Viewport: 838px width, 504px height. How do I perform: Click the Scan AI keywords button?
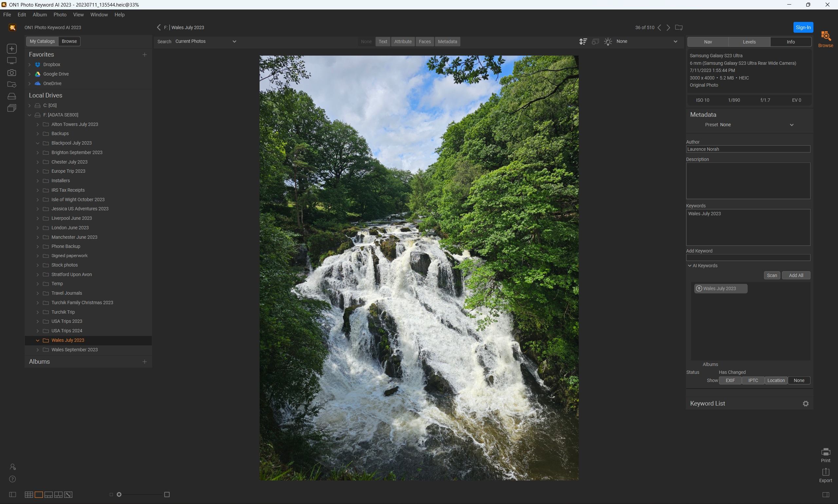[772, 275]
